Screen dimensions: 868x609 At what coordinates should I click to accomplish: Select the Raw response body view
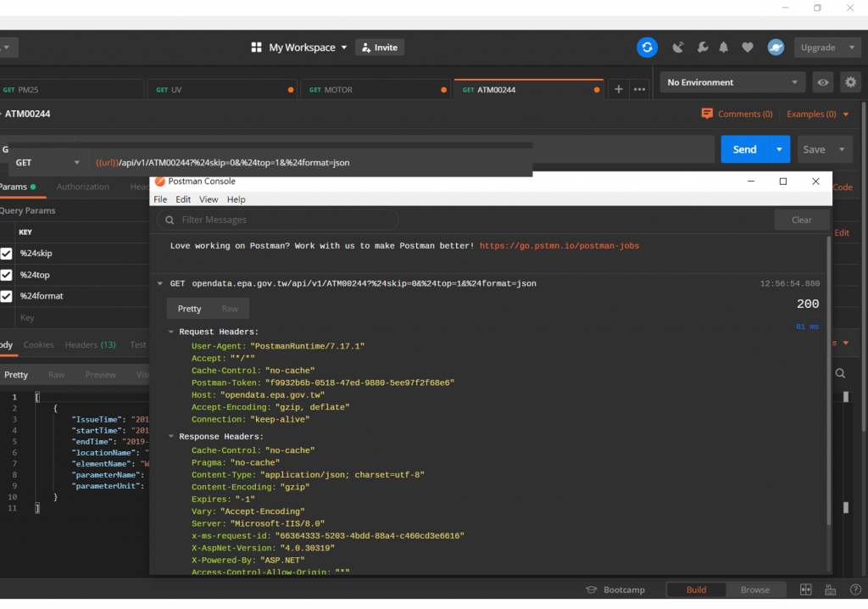57,375
